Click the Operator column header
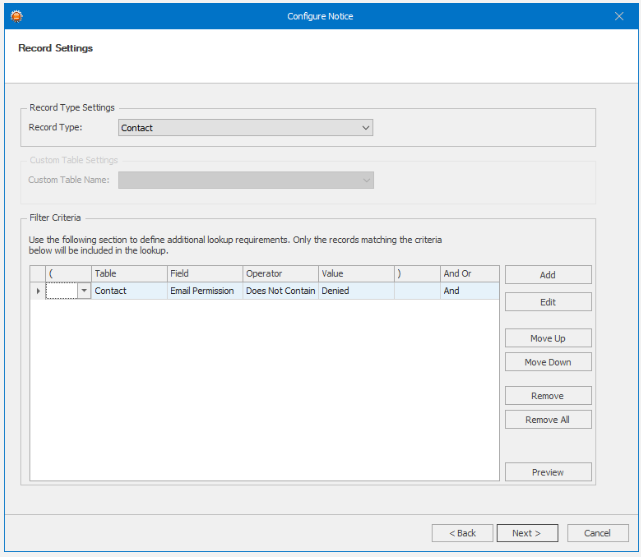Screen dimensions: 641x557 pyautogui.click(x=280, y=274)
